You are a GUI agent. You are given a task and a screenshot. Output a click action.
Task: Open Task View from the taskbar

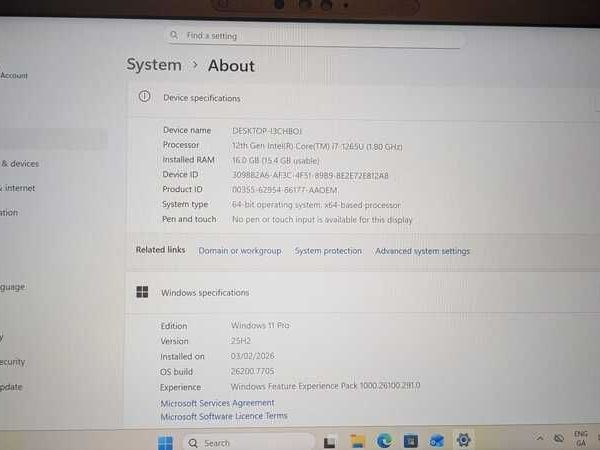(x=329, y=441)
